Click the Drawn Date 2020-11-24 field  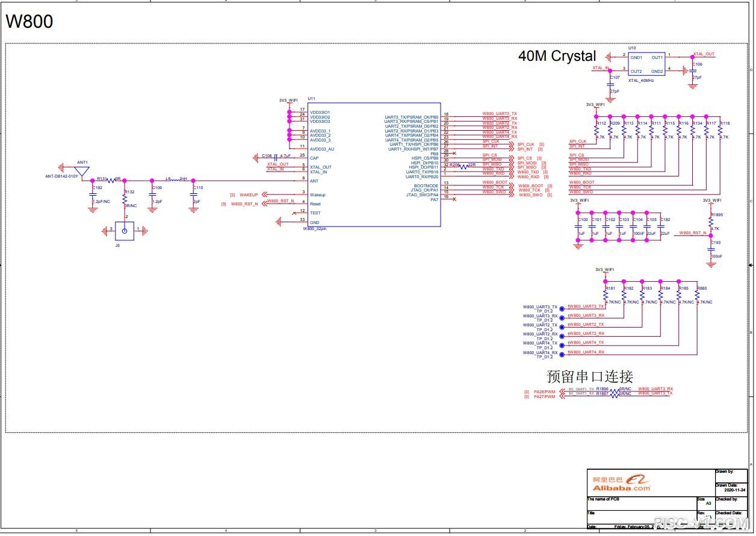point(731,487)
